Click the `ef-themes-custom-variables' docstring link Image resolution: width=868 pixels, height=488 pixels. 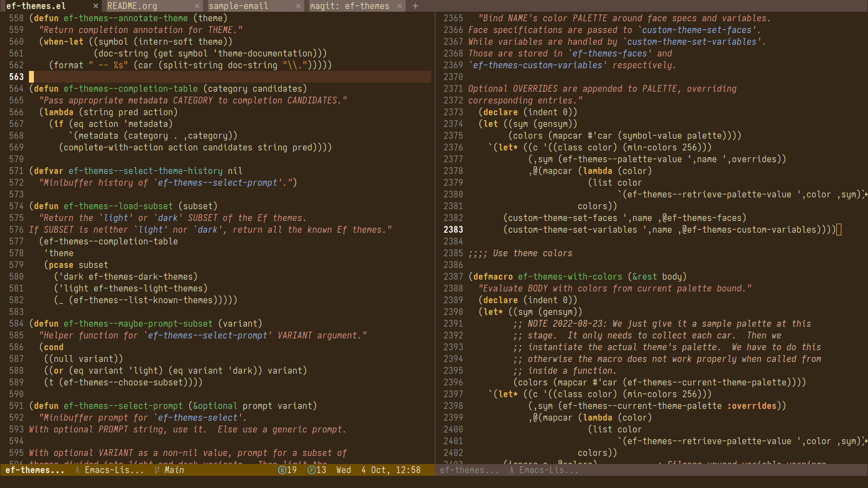pos(538,65)
